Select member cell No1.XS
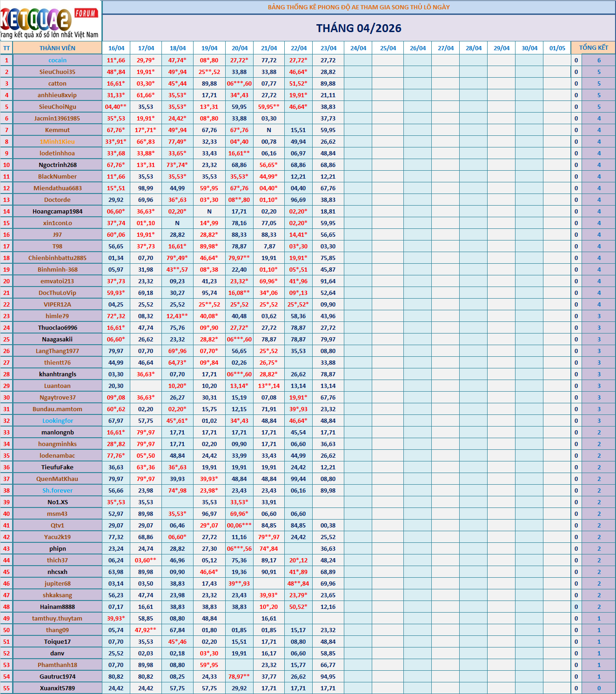This screenshot has width=616, height=694. (57, 502)
